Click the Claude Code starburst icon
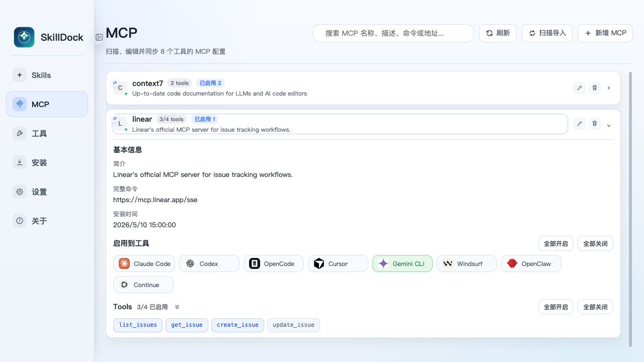 point(124,263)
